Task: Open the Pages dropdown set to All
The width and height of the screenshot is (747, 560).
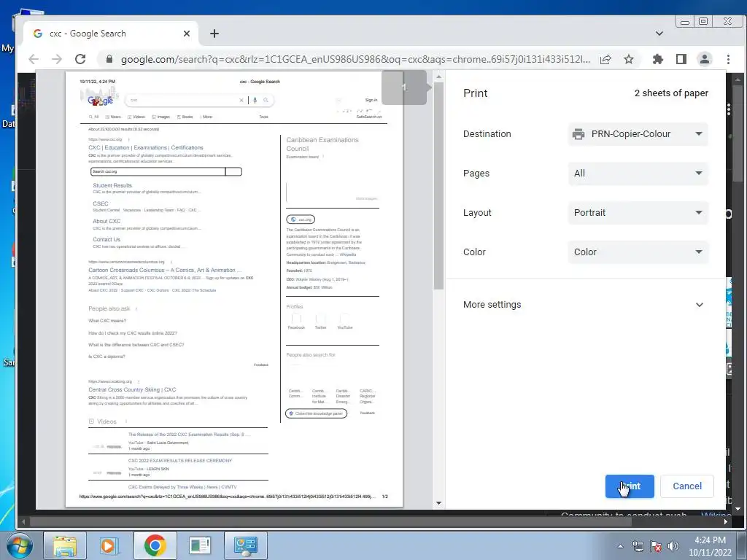Action: click(638, 174)
